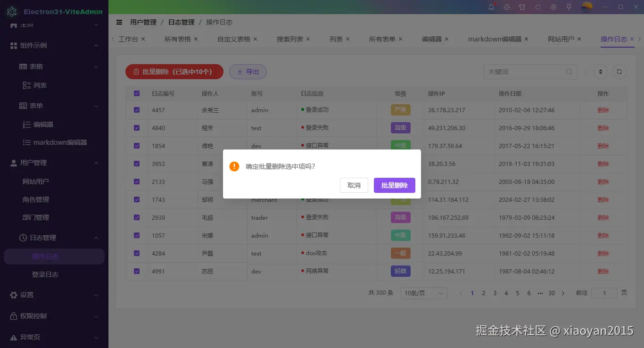Click the 前往 page number input

pos(604,293)
